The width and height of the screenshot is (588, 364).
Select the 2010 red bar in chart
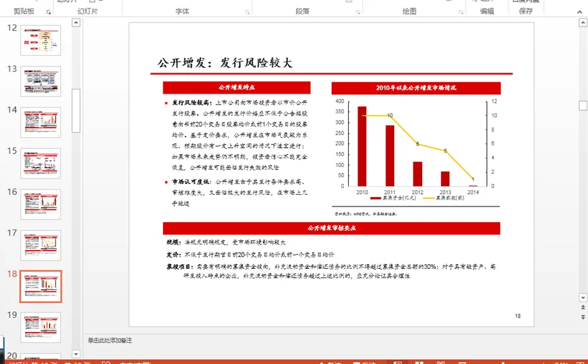tap(362, 146)
